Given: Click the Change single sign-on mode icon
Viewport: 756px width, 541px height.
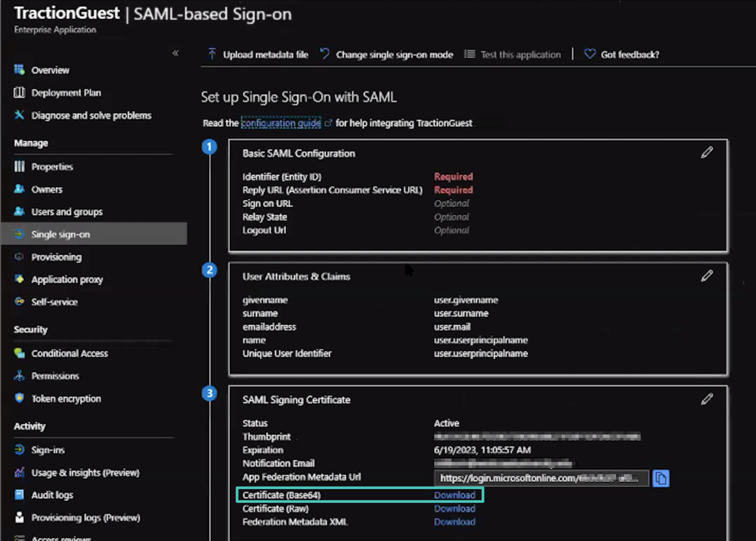Looking at the screenshot, I should (x=325, y=54).
